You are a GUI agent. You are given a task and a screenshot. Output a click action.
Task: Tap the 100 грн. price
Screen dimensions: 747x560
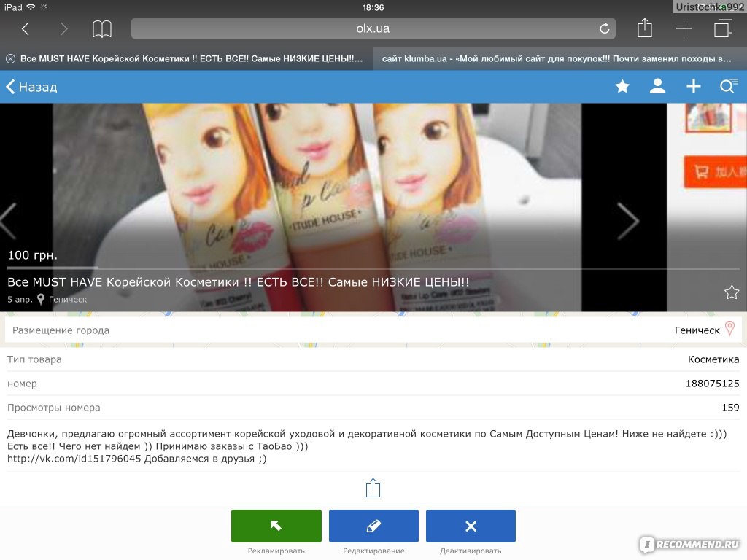point(32,255)
